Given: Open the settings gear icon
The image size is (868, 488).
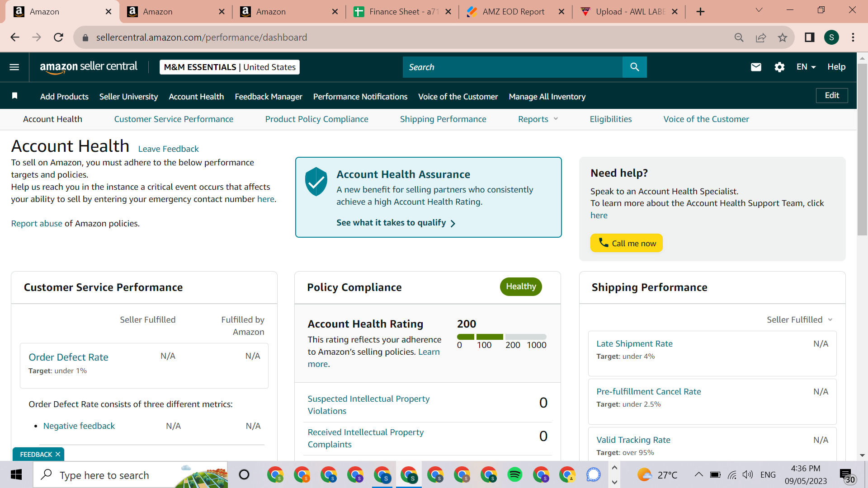Looking at the screenshot, I should click(x=779, y=67).
